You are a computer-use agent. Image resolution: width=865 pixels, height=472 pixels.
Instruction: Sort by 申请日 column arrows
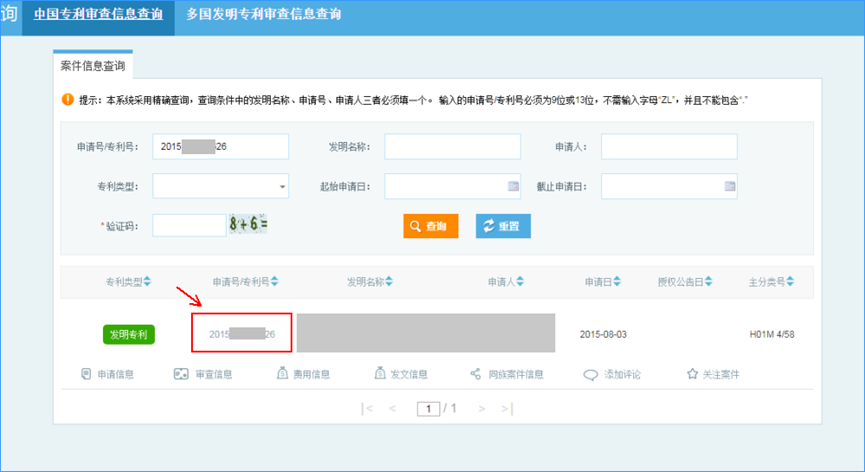(x=617, y=282)
